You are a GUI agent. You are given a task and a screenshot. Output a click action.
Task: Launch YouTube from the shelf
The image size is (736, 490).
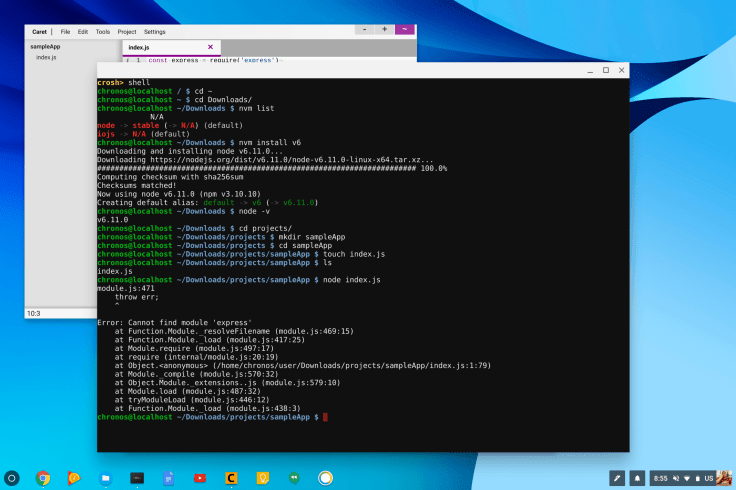point(199,478)
